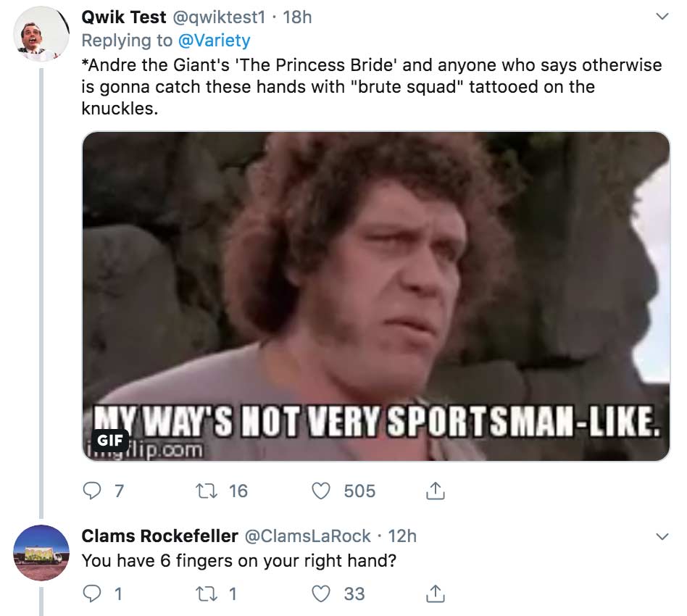Click the @qwiktest1 handle

[x=222, y=17]
